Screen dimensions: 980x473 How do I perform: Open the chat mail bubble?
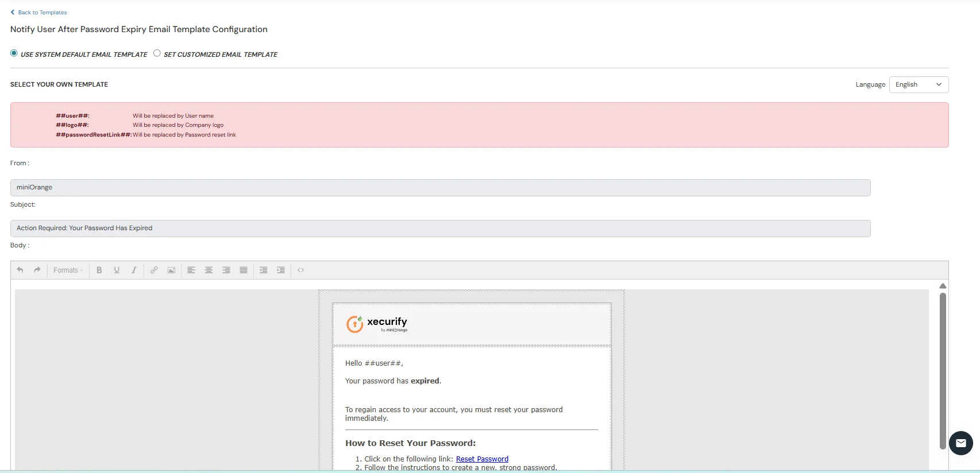(960, 443)
